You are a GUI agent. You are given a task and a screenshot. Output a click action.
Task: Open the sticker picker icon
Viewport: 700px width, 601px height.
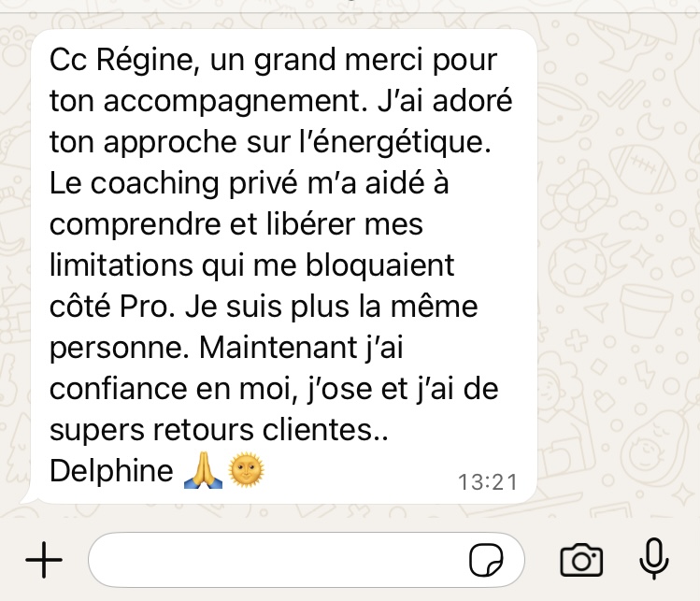pyautogui.click(x=486, y=560)
